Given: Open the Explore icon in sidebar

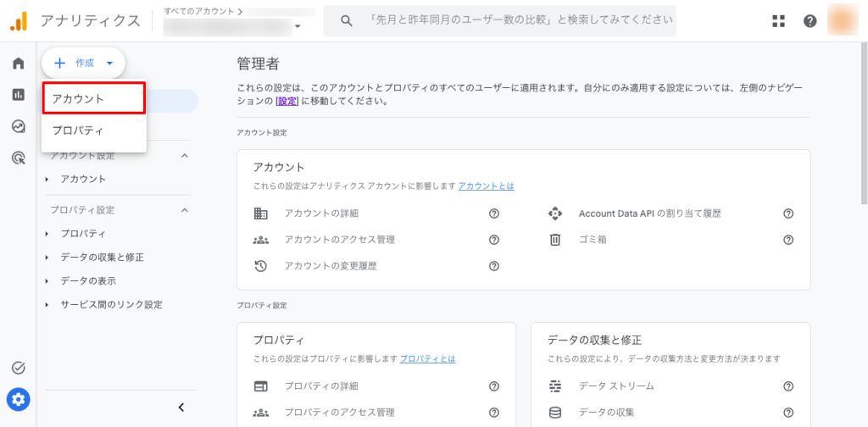Looking at the screenshot, I should click(x=18, y=126).
